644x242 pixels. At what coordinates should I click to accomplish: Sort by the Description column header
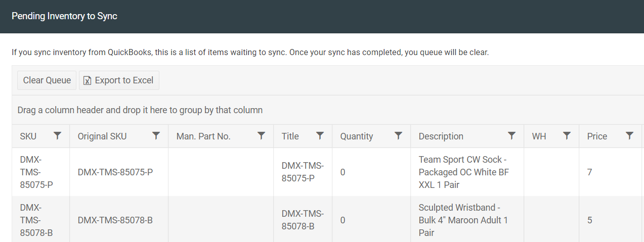[x=441, y=136]
